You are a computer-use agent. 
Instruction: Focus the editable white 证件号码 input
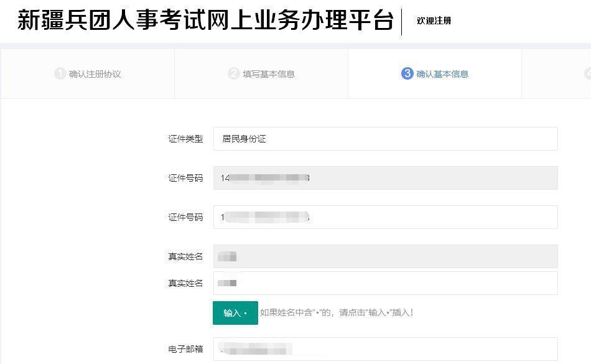point(385,217)
